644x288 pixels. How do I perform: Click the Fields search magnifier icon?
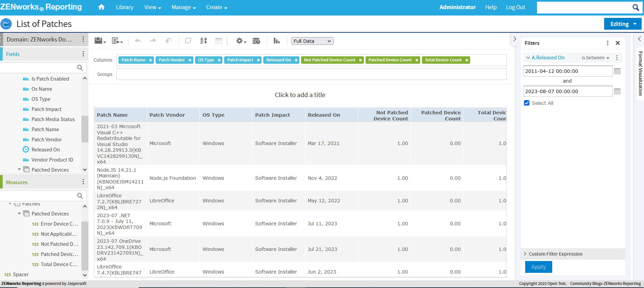point(80,68)
